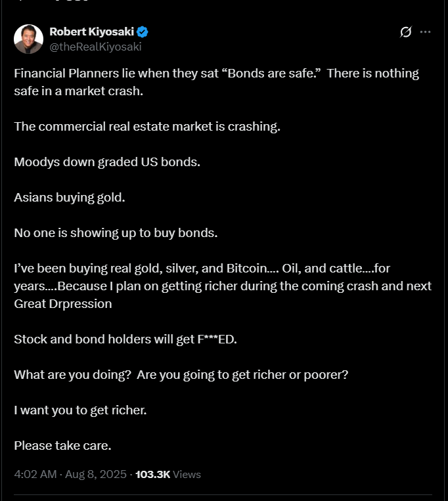
Task: Click 'I want you to get richer' line
Action: click(x=80, y=410)
